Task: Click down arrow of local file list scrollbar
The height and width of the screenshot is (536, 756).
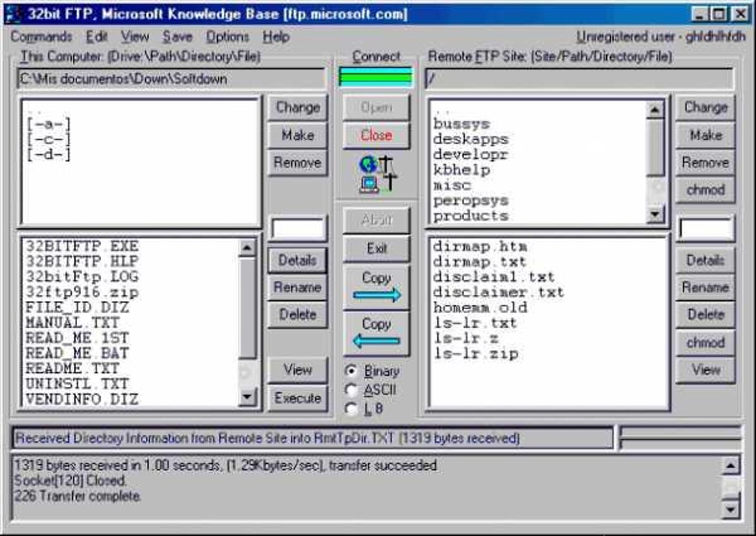Action: (x=247, y=397)
